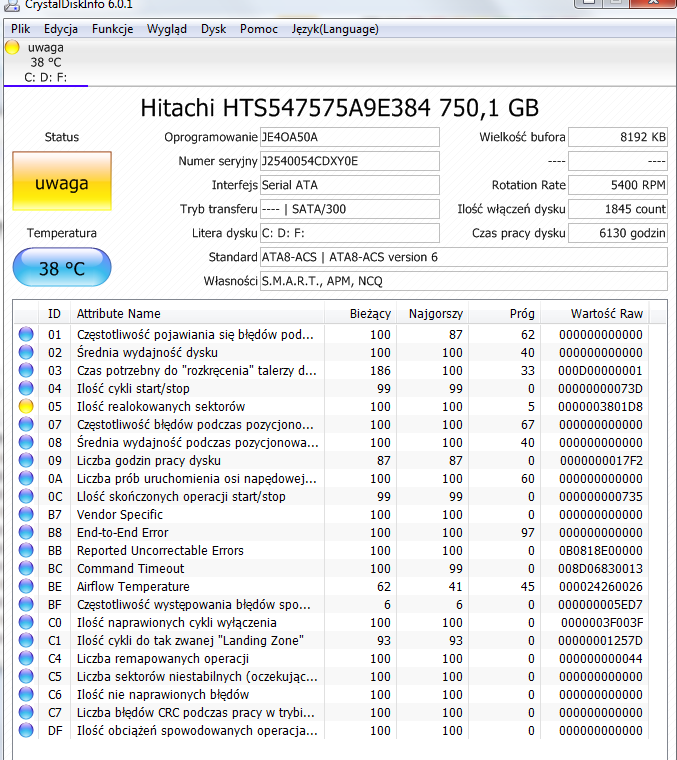
Task: Select the Liczba remapowanych operacji text
Action: 163,659
